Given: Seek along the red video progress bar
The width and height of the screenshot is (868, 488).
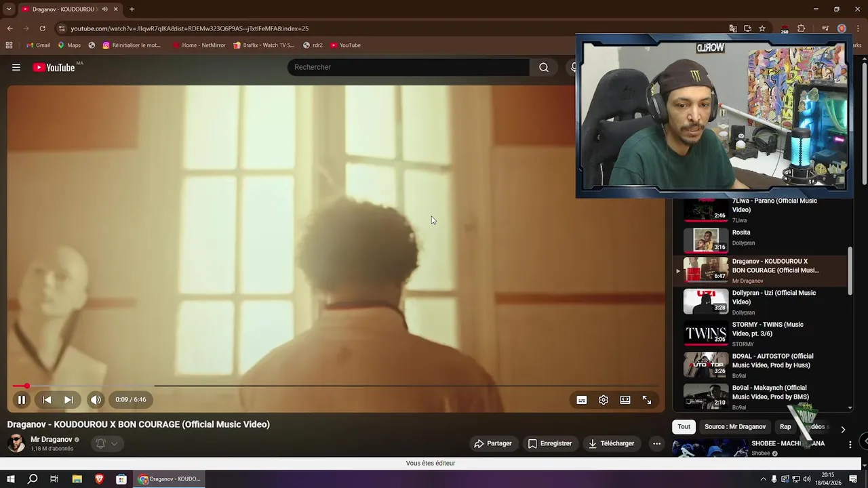Looking at the screenshot, I should point(336,386).
